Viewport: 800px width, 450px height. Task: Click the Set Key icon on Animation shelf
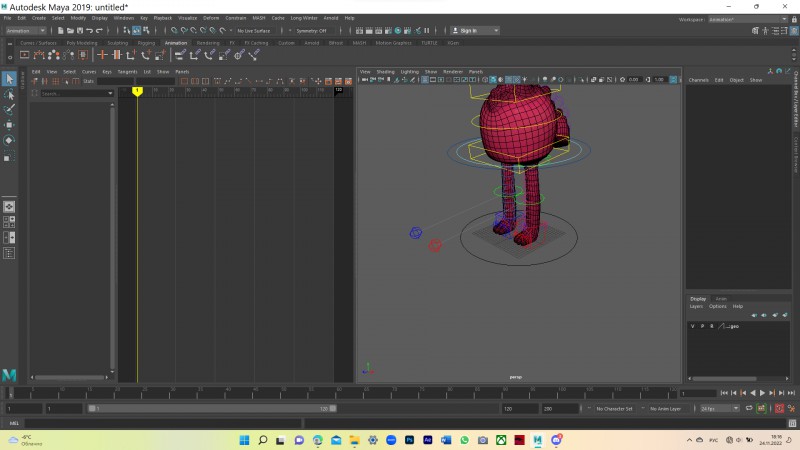click(102, 55)
